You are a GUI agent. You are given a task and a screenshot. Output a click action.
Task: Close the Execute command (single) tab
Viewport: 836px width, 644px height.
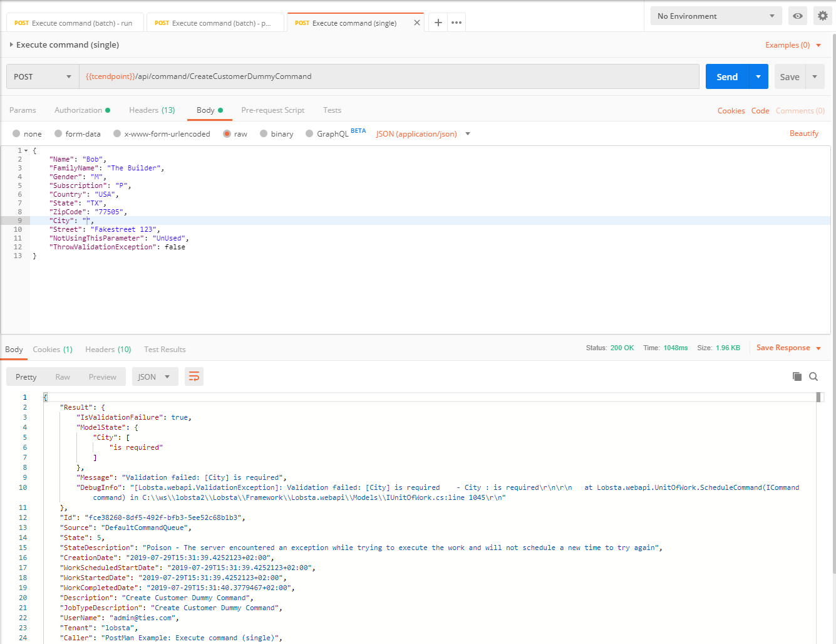(417, 23)
